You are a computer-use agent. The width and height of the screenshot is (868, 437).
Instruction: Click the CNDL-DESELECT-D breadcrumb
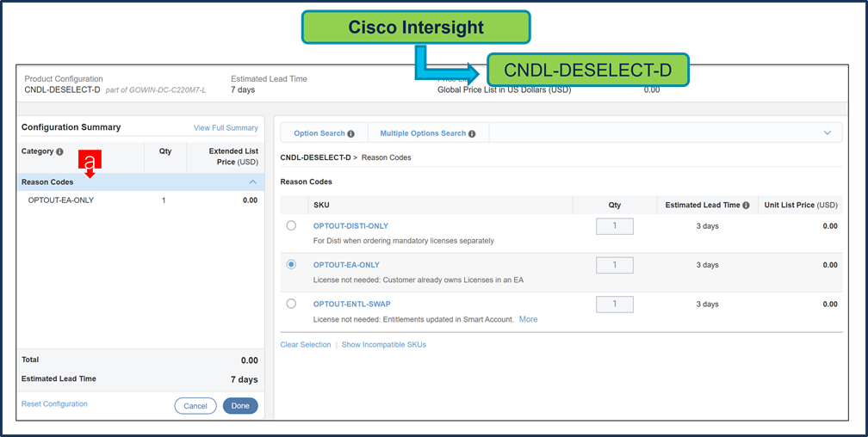(x=315, y=157)
